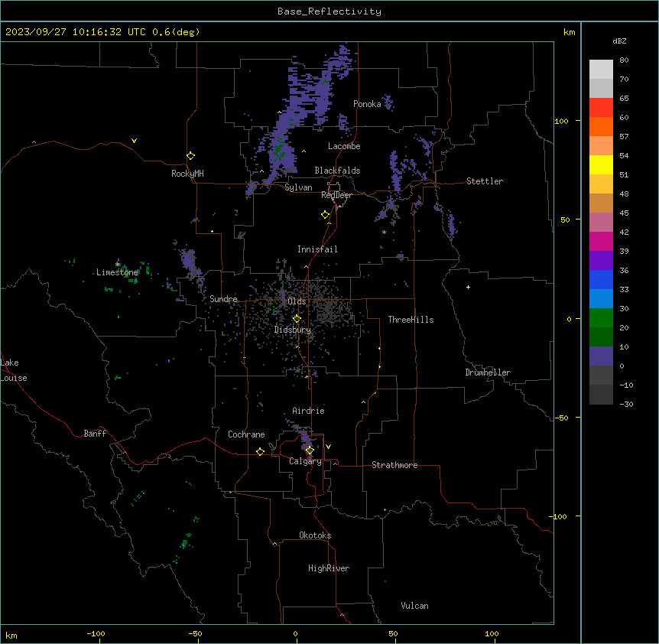Click the Limestone label

click(117, 272)
